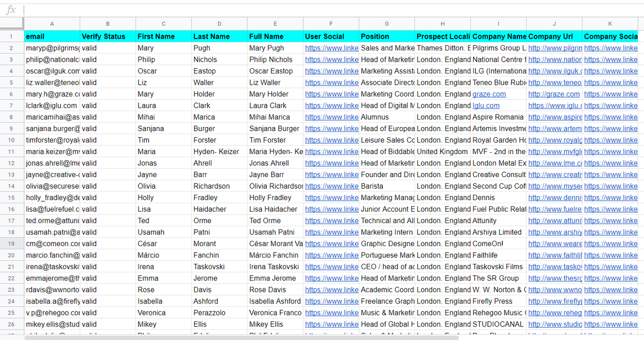644x340 pixels.
Task: Select column K header
Action: point(610,24)
